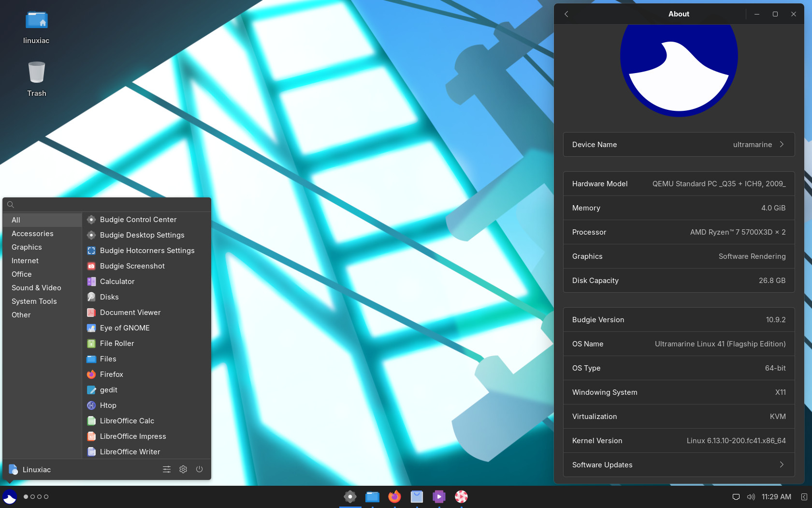This screenshot has width=812, height=508.
Task: Click the volume speaker tray icon
Action: [x=751, y=497]
